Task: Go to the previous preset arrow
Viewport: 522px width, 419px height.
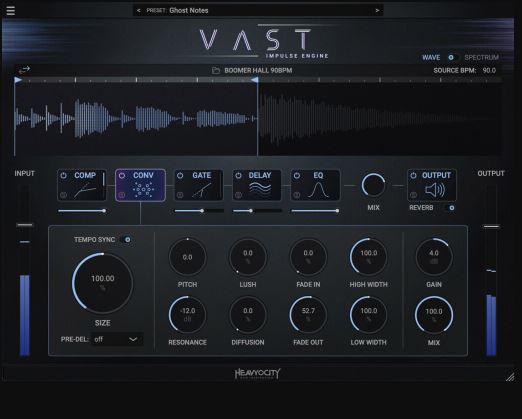Action: [139, 11]
